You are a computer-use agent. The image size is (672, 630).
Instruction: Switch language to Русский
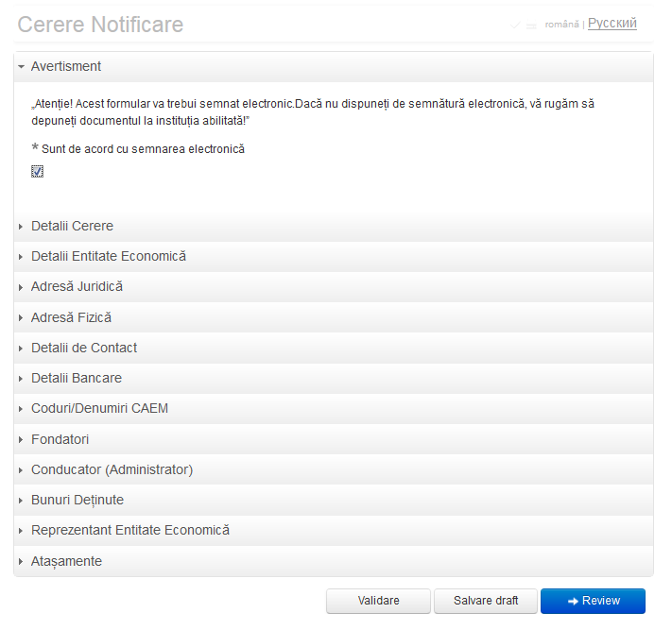tap(612, 24)
